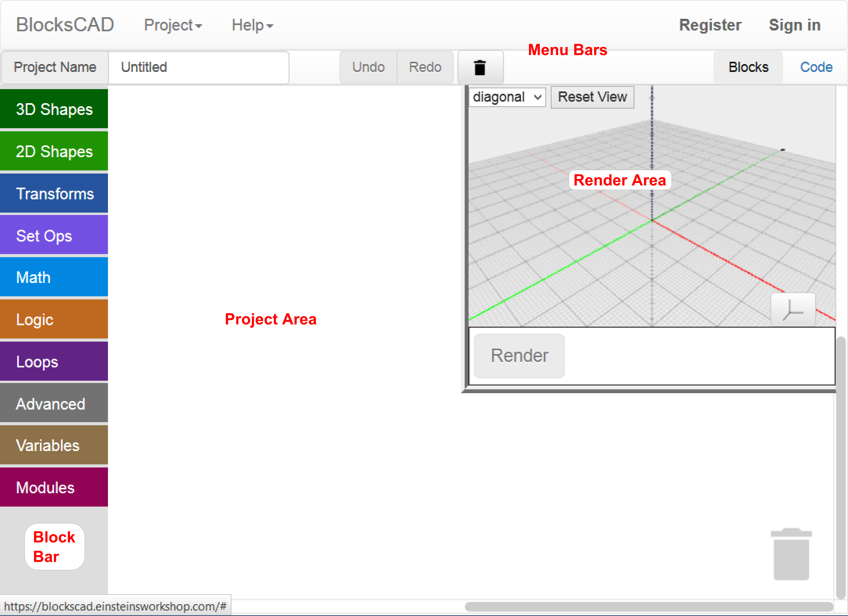This screenshot has height=616, width=848.
Task: Open the Math block category
Action: (x=54, y=277)
